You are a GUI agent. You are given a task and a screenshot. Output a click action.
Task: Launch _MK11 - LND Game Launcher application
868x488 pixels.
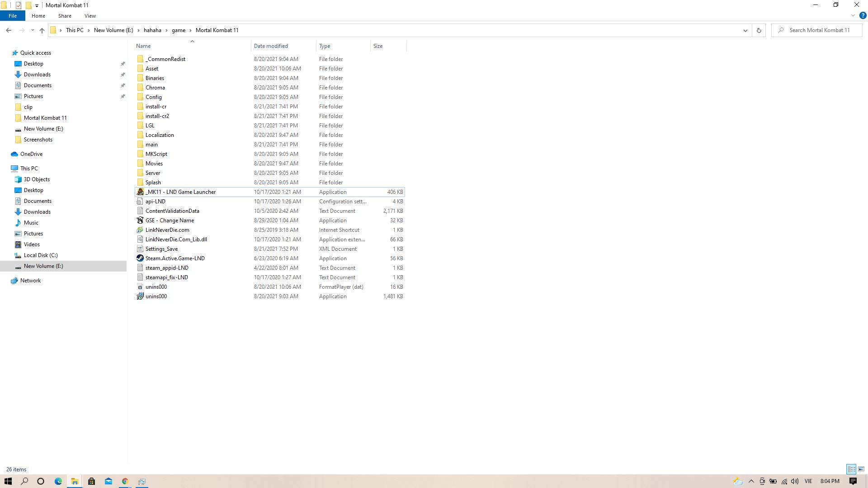(181, 191)
